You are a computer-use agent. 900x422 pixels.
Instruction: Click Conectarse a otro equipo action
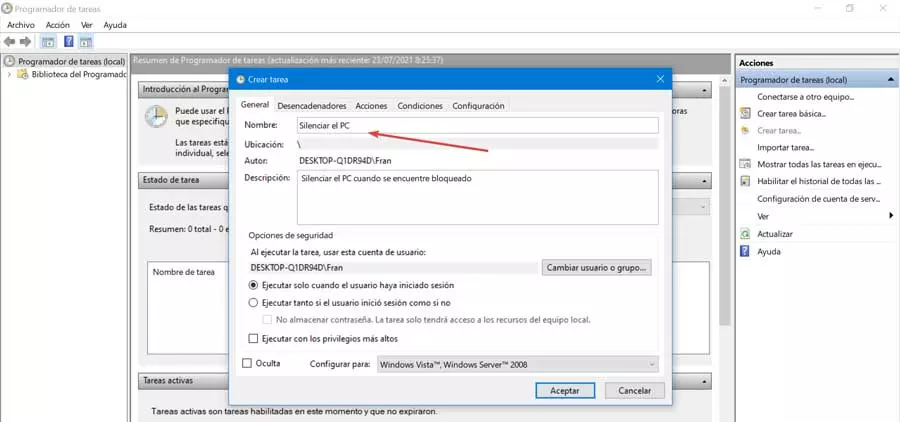coord(806,97)
